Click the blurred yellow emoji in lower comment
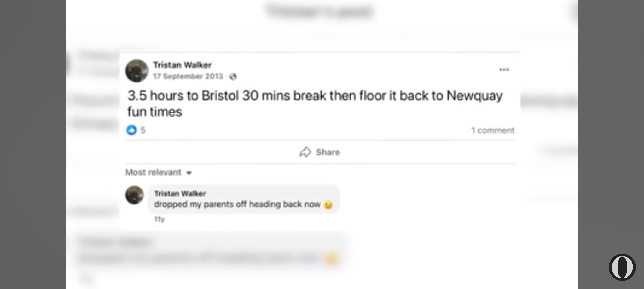This screenshot has height=289, width=644. tap(331, 259)
